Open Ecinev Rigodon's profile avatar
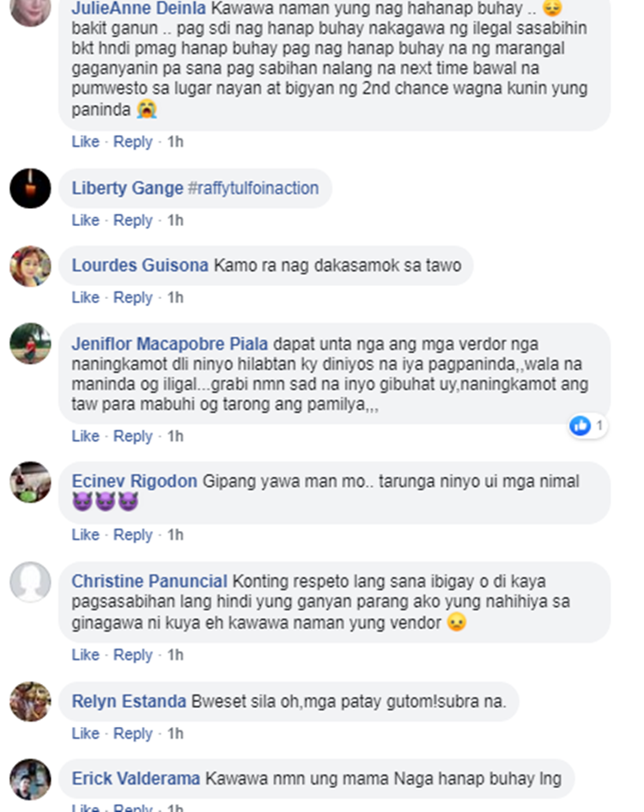 click(x=30, y=482)
